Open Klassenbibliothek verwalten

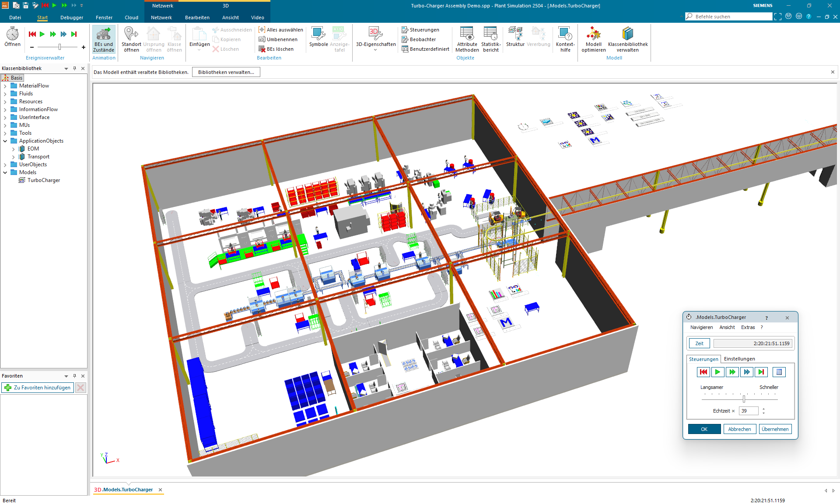click(628, 38)
